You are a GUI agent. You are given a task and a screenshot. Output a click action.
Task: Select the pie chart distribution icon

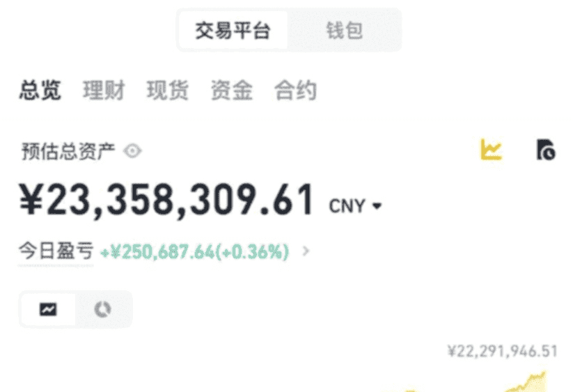[x=102, y=310]
